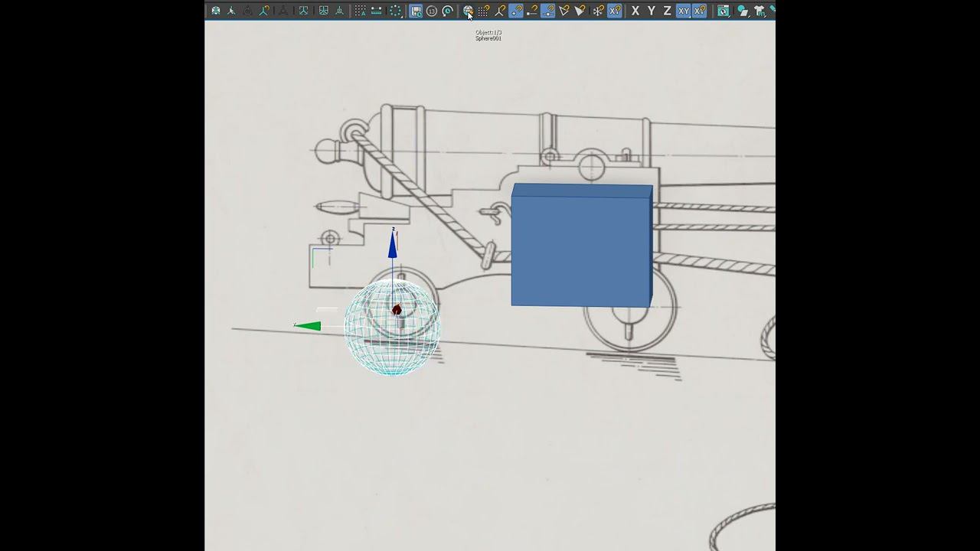Click the teal four-pane window icon
Viewport: 980px width, 551px height.
coord(324,11)
